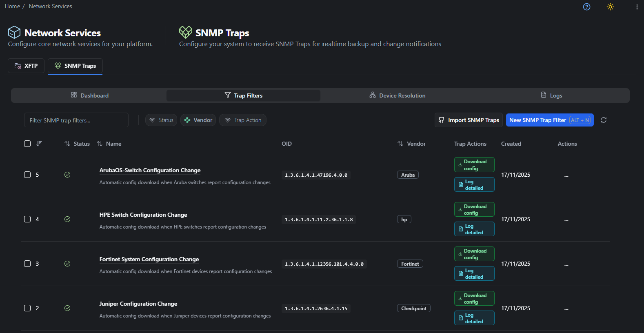Open the Dashboard sub-tab
Viewport: 644px width, 333px height.
tap(89, 95)
